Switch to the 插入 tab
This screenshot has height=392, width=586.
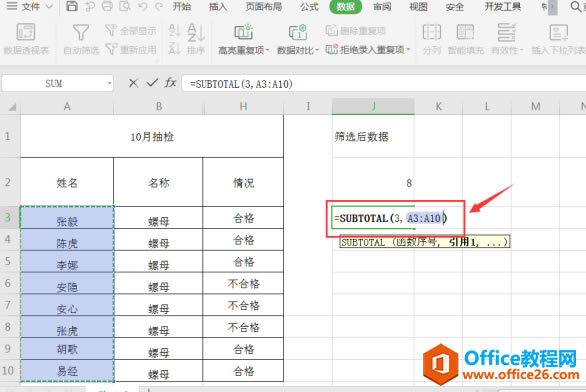coord(218,7)
